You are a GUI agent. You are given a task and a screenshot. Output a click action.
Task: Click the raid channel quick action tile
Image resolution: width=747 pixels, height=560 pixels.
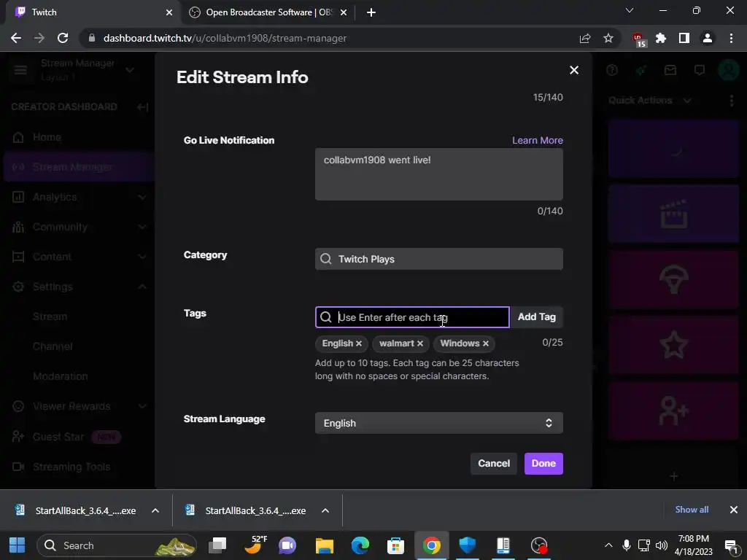(673, 279)
